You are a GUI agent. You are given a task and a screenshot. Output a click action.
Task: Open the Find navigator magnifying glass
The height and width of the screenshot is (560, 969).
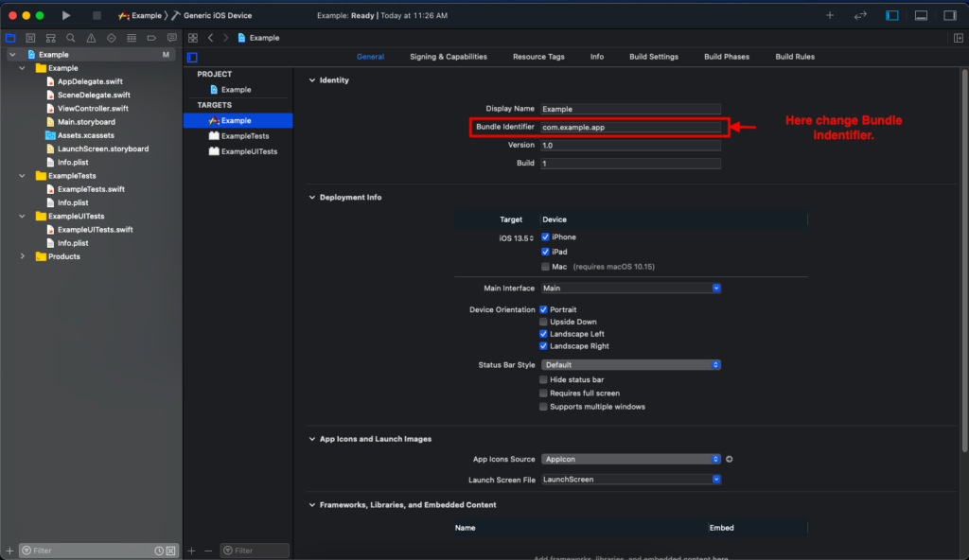tap(71, 38)
